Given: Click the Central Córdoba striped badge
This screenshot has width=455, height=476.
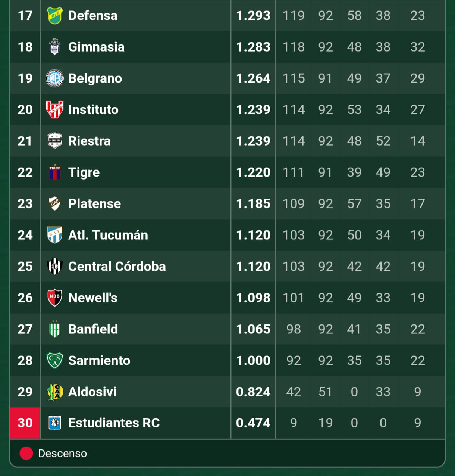Looking at the screenshot, I should [55, 266].
